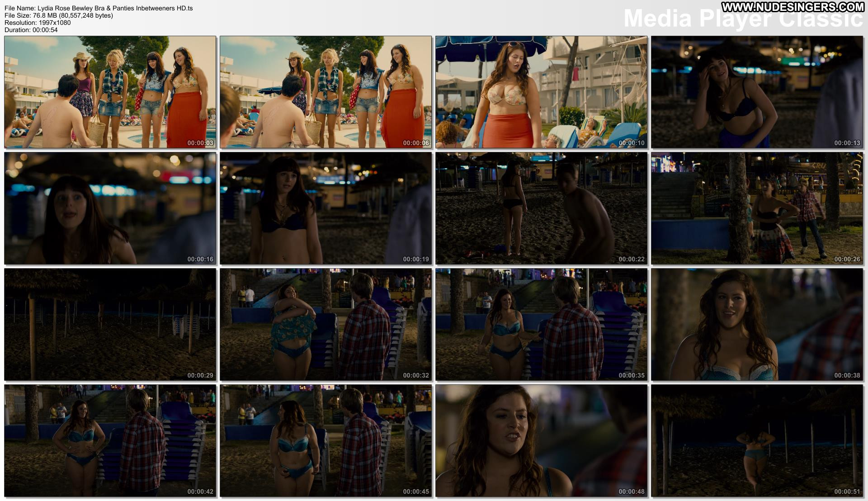The height and width of the screenshot is (501, 868).
Task: Click the File Name text line
Action: 99,8
